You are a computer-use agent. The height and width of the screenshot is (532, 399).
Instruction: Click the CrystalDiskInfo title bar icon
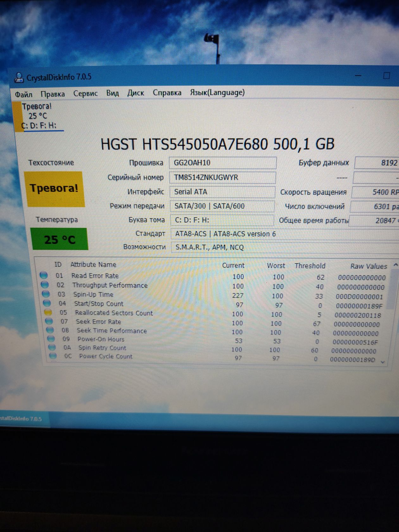(x=19, y=77)
